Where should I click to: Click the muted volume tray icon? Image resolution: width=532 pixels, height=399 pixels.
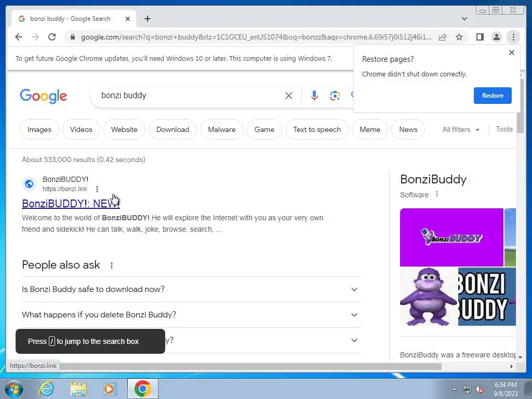480,389
